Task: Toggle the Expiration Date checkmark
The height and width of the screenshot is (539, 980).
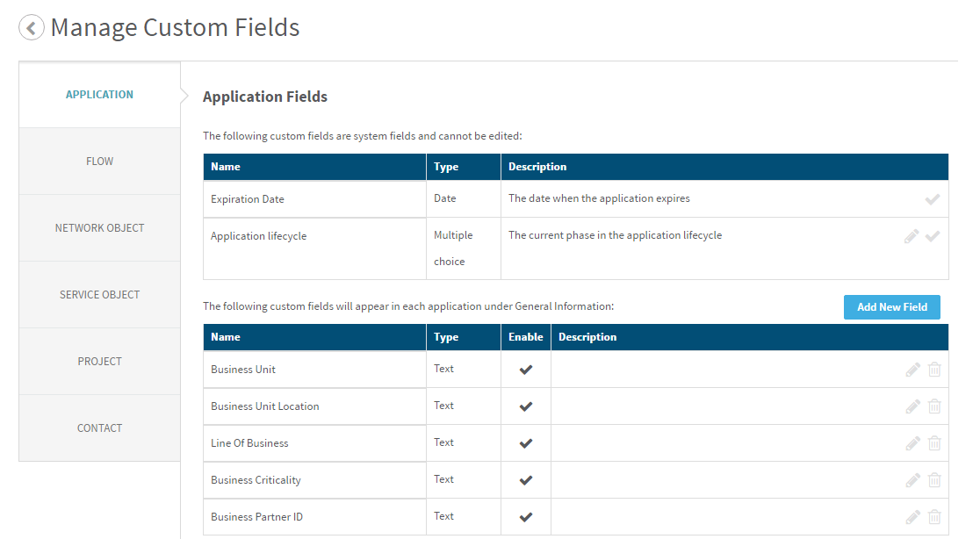Action: 933,199
